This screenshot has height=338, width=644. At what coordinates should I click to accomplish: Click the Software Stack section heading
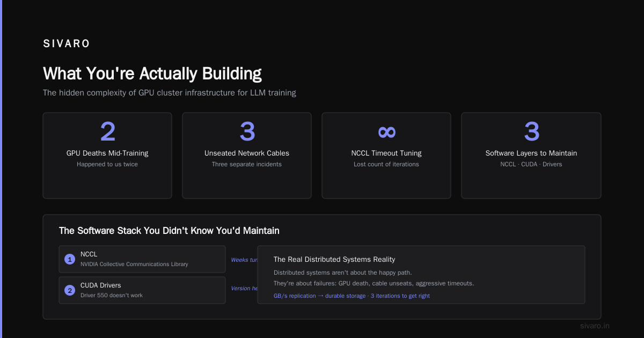tap(169, 231)
